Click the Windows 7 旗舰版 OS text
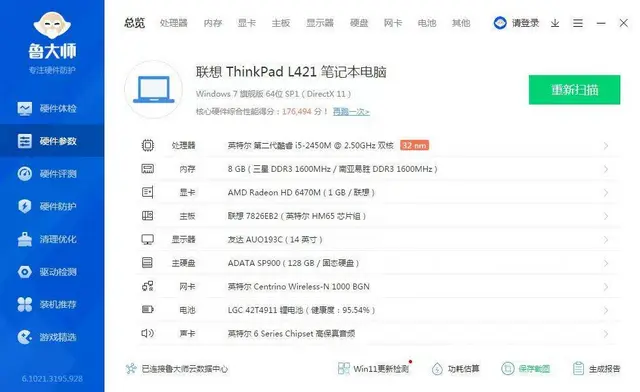Image resolution: width=640 pixels, height=392 pixels. tap(273, 94)
